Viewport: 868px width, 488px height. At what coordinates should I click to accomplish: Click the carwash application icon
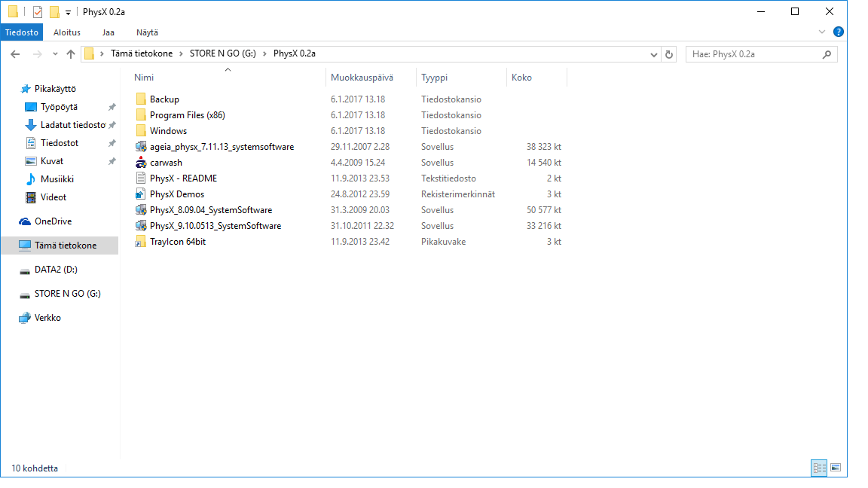point(140,163)
